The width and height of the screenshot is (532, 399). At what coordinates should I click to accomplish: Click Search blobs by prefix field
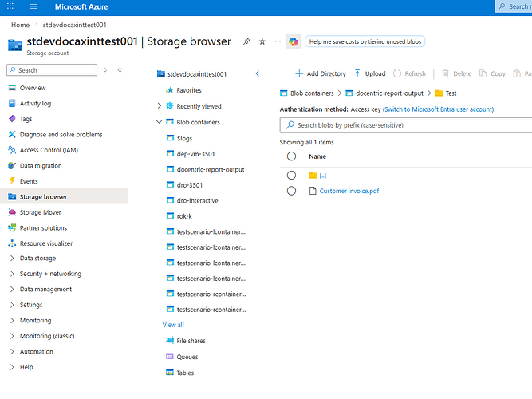click(x=406, y=125)
